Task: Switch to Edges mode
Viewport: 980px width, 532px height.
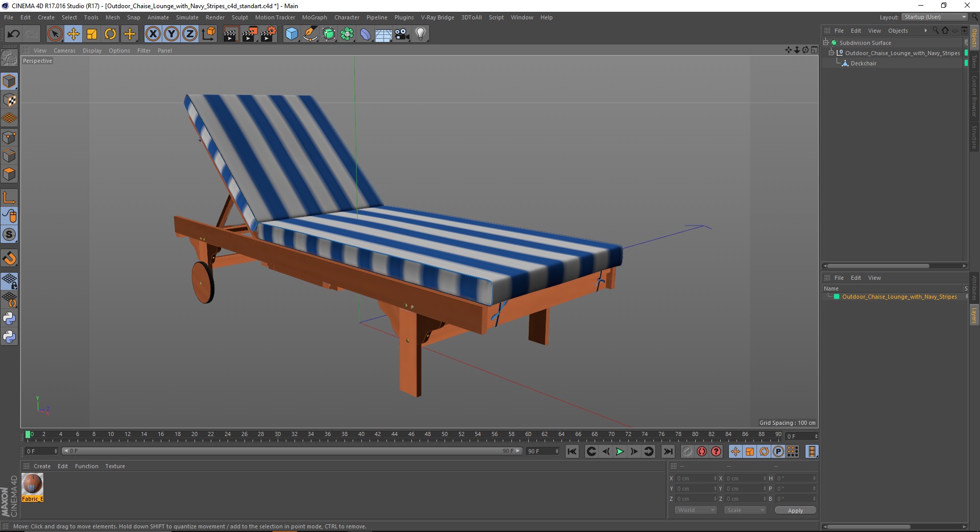Action: click(x=9, y=156)
